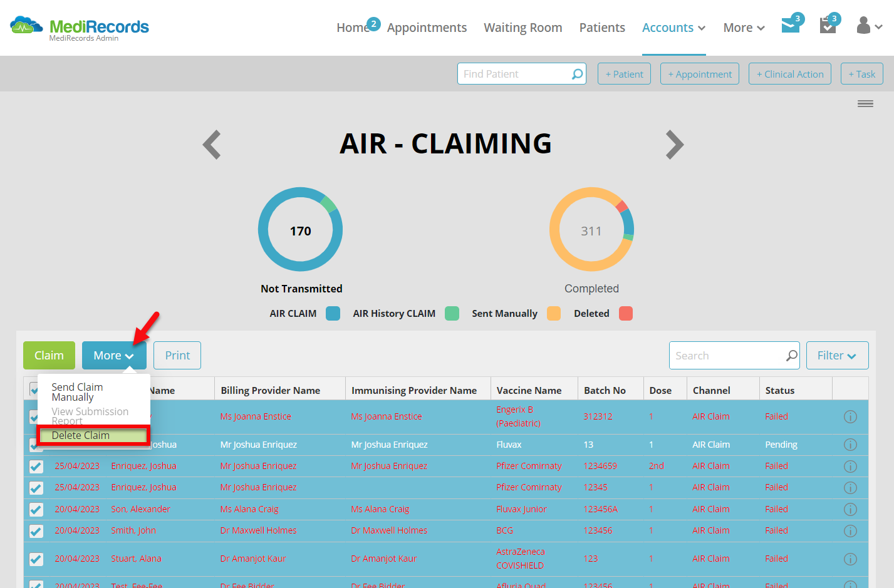Open the Appointments tab
Viewport: 894px width, 588px height.
tap(427, 28)
